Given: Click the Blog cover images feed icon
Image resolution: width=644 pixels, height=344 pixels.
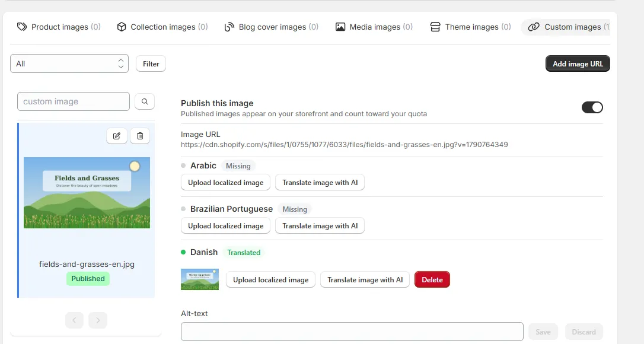Looking at the screenshot, I should (229, 27).
